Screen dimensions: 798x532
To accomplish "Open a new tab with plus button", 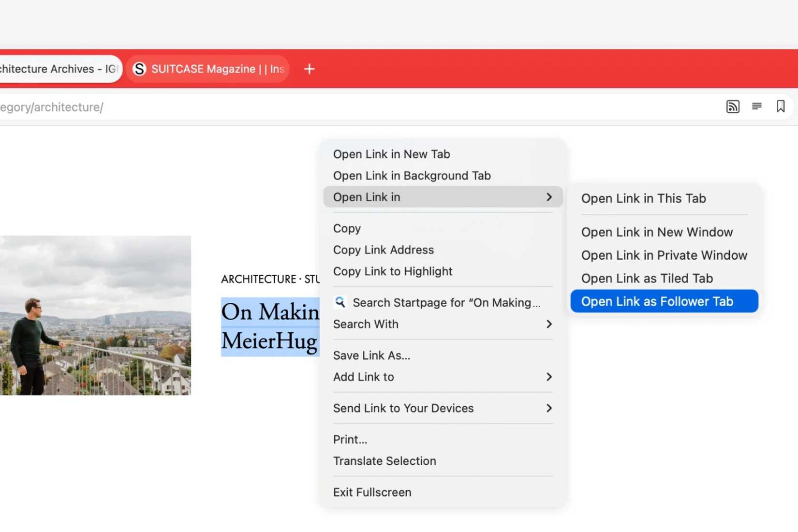I will tap(309, 69).
